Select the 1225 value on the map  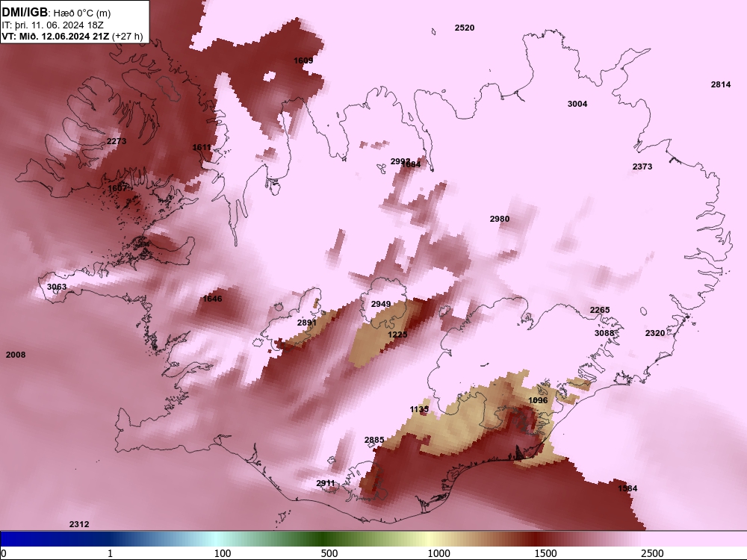(397, 335)
